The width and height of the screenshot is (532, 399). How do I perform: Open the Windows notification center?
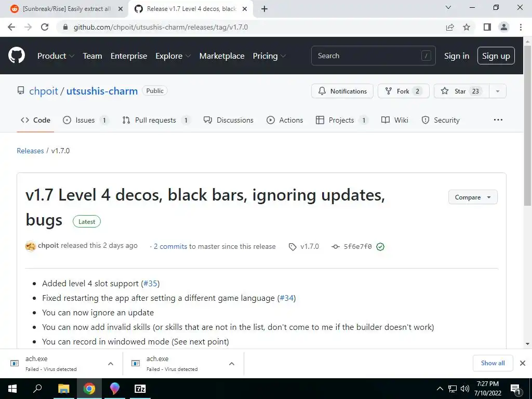coord(516,390)
